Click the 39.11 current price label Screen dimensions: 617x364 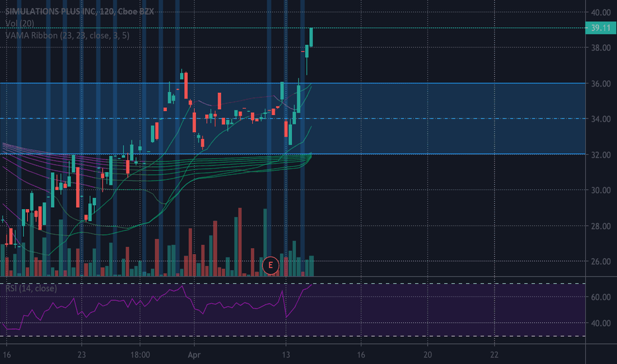click(600, 28)
